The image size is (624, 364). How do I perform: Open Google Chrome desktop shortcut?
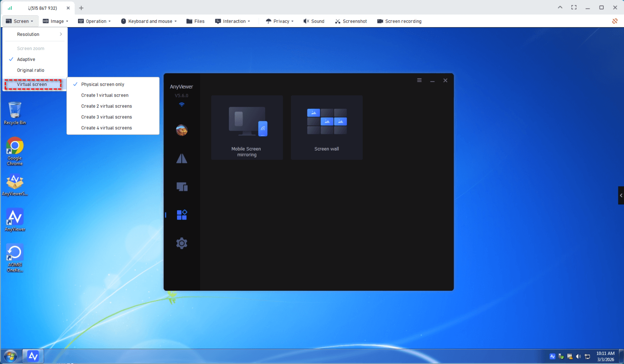(15, 151)
